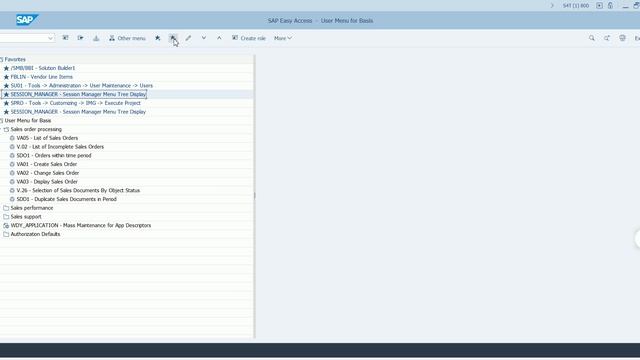Click Change Favorites pencil icon
Screen dimensions: 640x360
188,38
